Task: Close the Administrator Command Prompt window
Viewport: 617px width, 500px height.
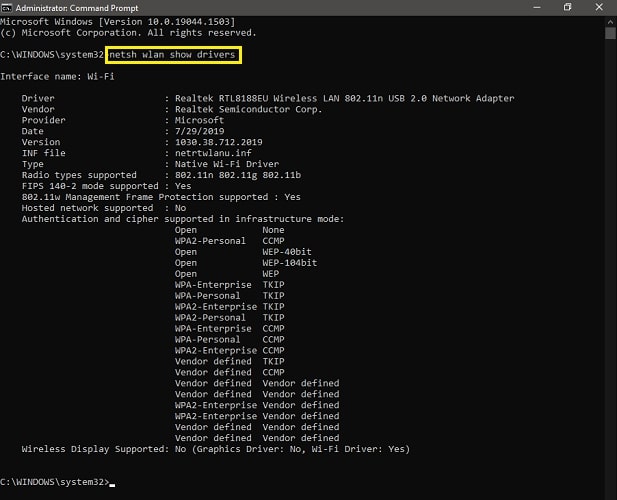Action: pyautogui.click(x=599, y=7)
